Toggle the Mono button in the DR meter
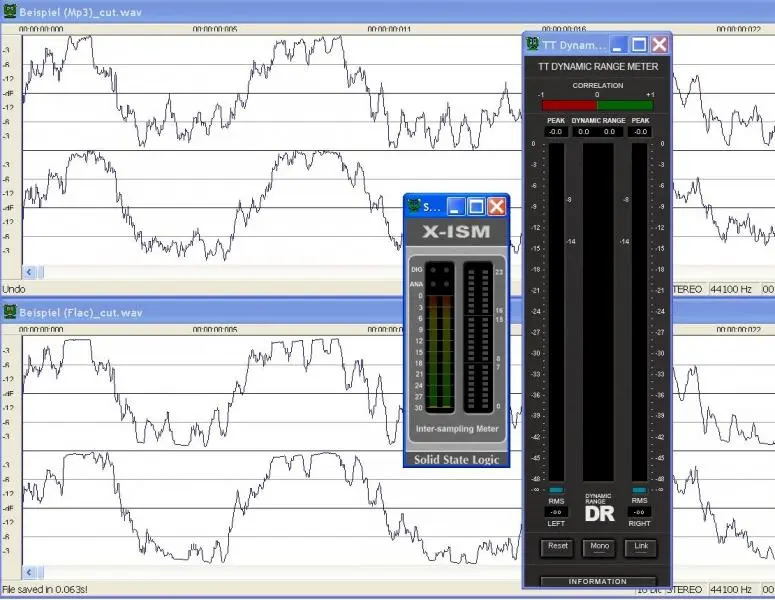 (599, 547)
